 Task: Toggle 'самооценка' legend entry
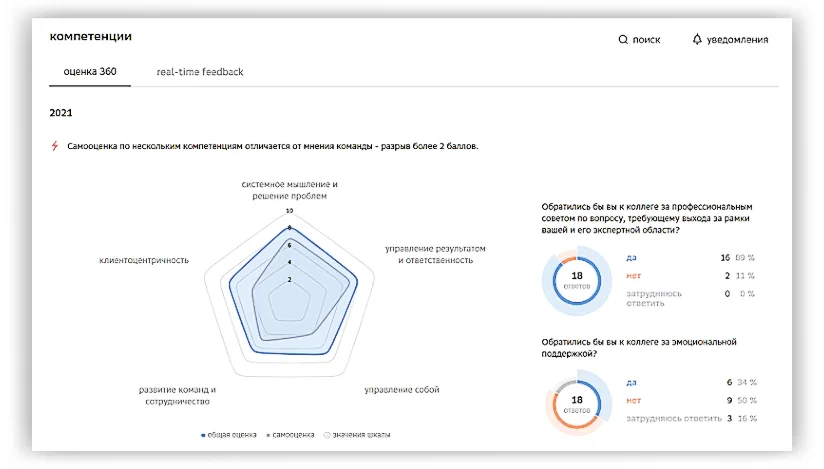[290, 435]
